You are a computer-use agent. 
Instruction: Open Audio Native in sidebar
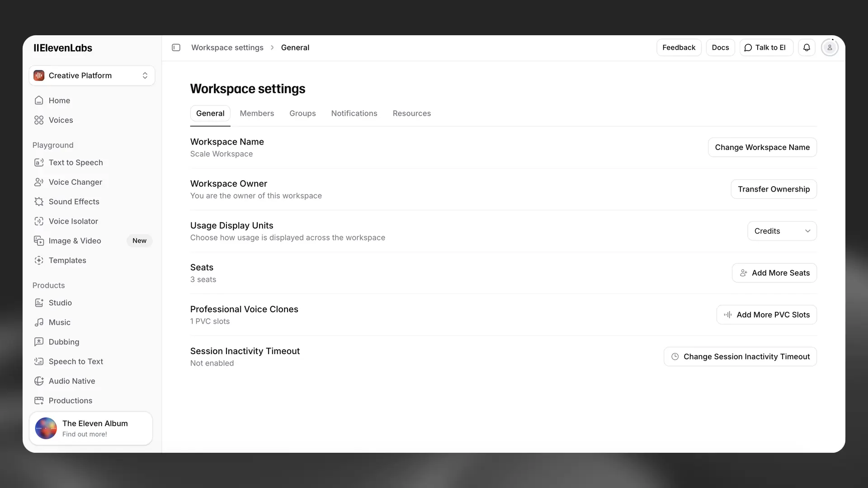(71, 381)
